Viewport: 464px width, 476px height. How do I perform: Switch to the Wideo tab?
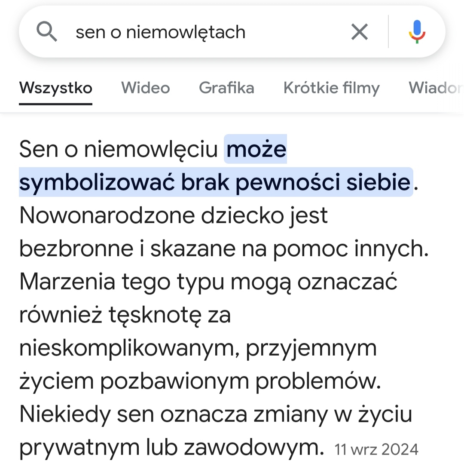[x=146, y=88]
